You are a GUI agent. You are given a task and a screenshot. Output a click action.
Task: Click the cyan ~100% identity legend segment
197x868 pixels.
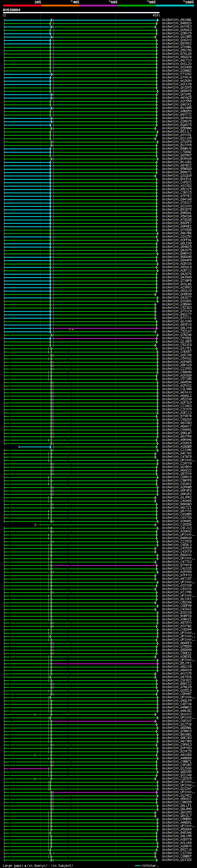pos(175,6)
